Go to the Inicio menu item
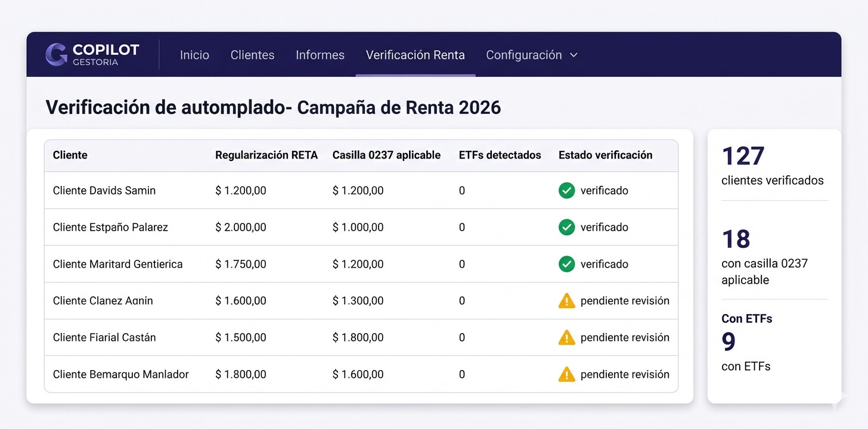The image size is (868, 429). (x=194, y=55)
